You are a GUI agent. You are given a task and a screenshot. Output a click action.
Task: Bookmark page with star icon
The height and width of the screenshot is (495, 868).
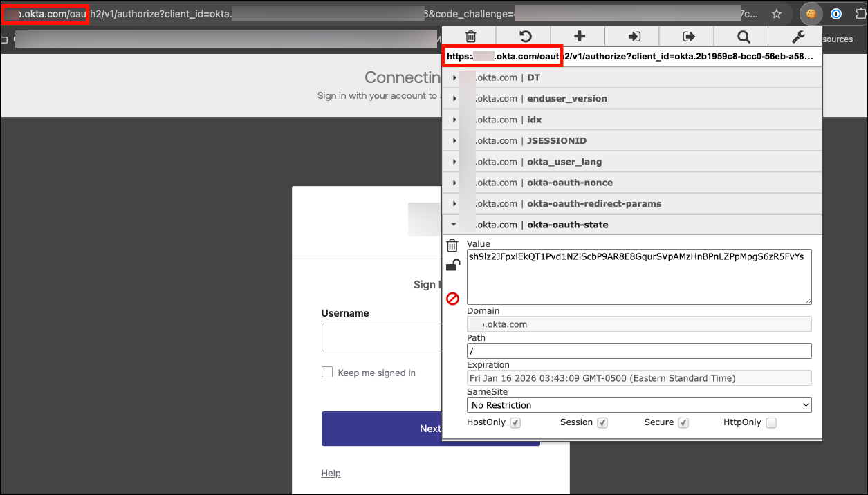[x=777, y=14]
